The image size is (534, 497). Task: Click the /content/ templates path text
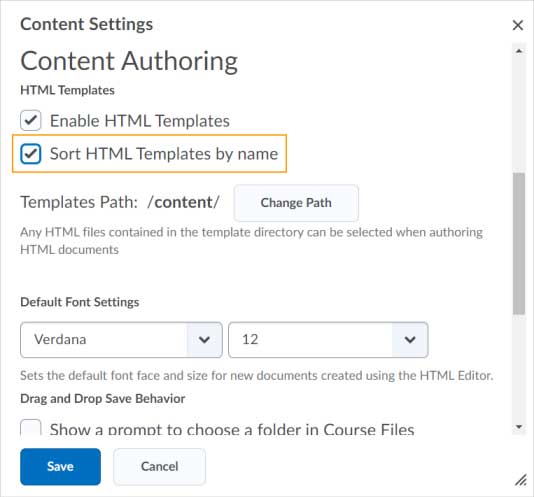coord(184,202)
